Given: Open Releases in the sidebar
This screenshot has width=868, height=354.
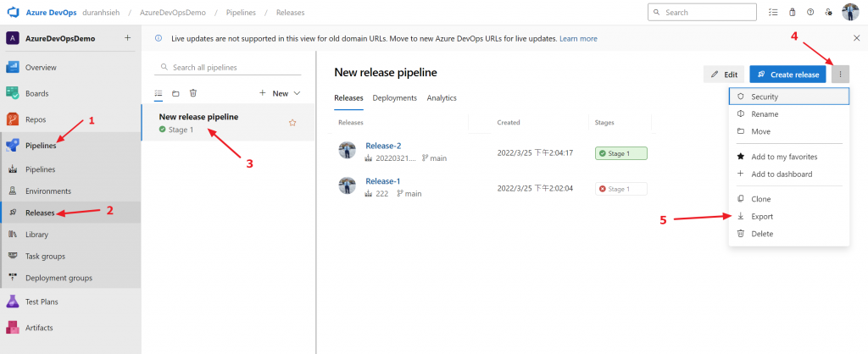Looking at the screenshot, I should pyautogui.click(x=70, y=213).
